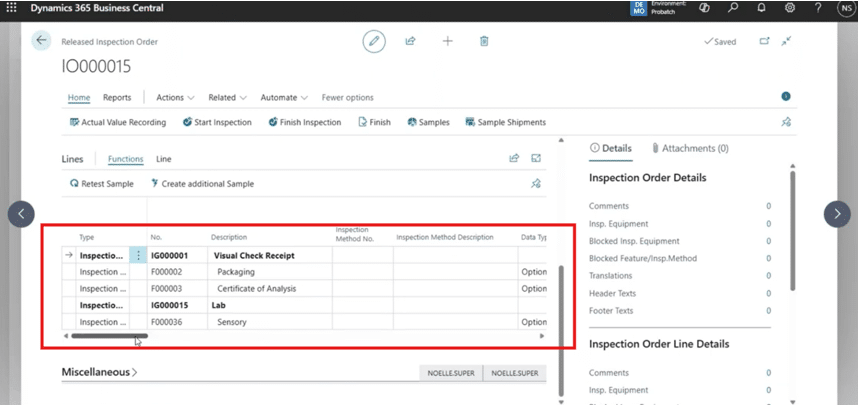Select the Packaging description cell
859x405 pixels.
[x=270, y=272]
